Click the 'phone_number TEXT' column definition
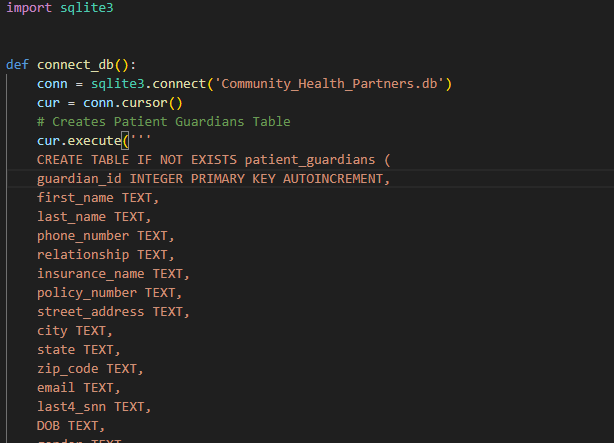The height and width of the screenshot is (443, 614). [105, 236]
